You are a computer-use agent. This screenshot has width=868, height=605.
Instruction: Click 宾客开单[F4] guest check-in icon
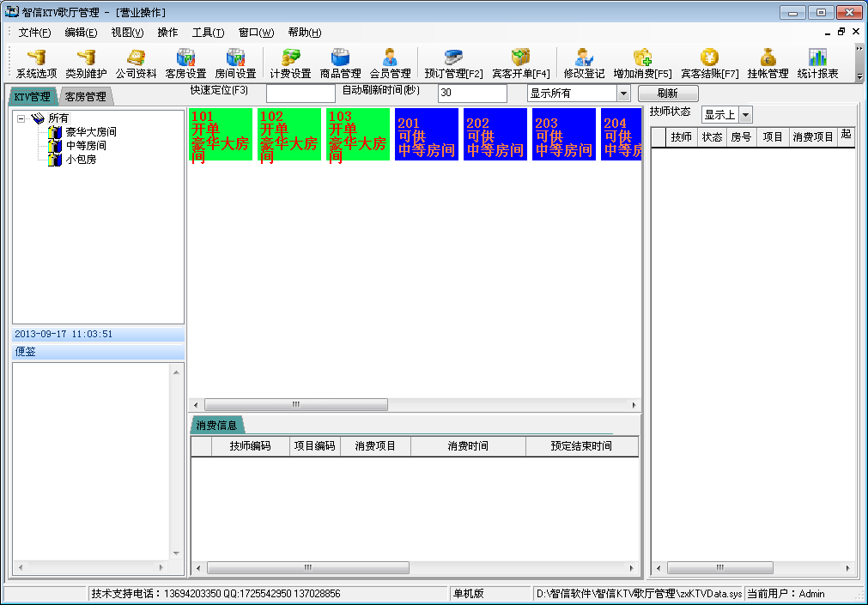tap(520, 64)
